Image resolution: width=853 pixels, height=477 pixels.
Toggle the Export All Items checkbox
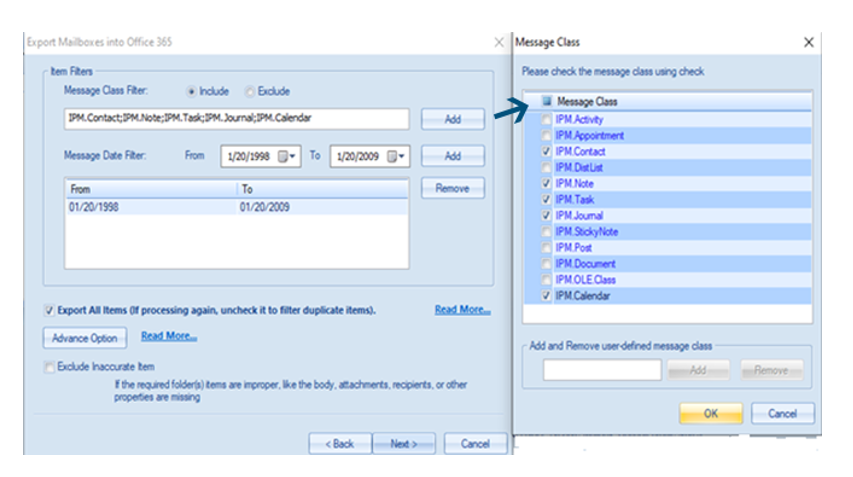coord(49,311)
